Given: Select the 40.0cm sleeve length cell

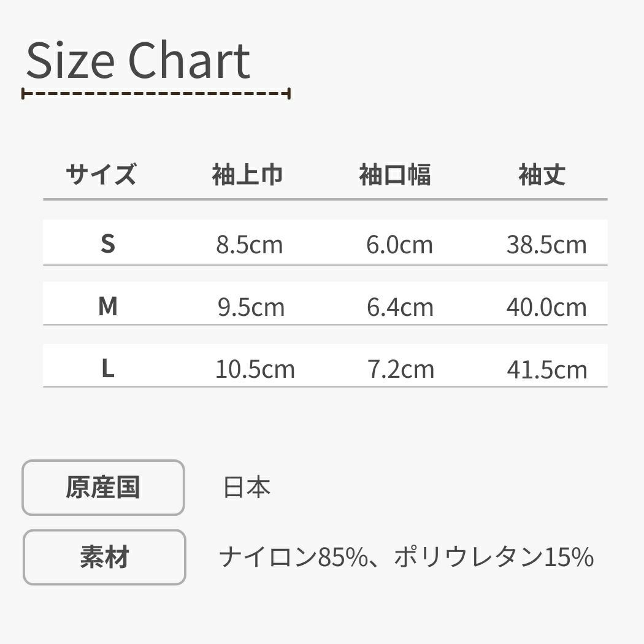Looking at the screenshot, I should [x=546, y=307].
